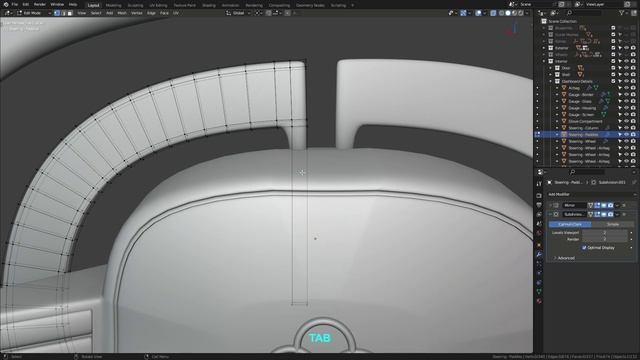Click the outliner search field

584,13
